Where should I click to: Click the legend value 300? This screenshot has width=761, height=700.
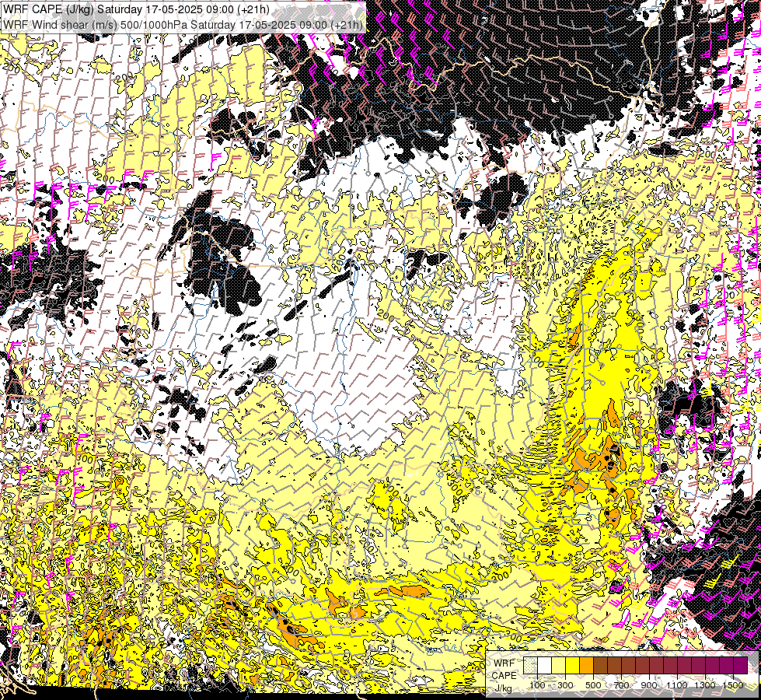click(x=565, y=685)
